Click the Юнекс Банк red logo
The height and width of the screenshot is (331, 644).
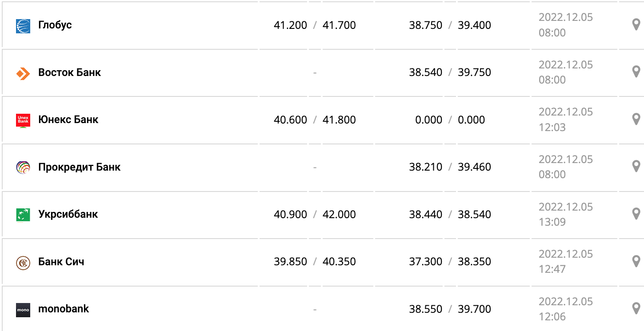click(x=23, y=120)
